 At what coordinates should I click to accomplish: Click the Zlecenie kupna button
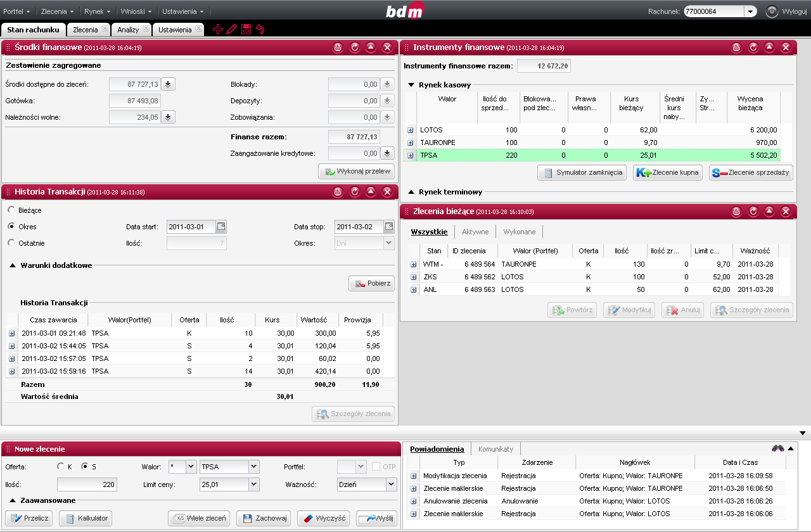pyautogui.click(x=667, y=172)
